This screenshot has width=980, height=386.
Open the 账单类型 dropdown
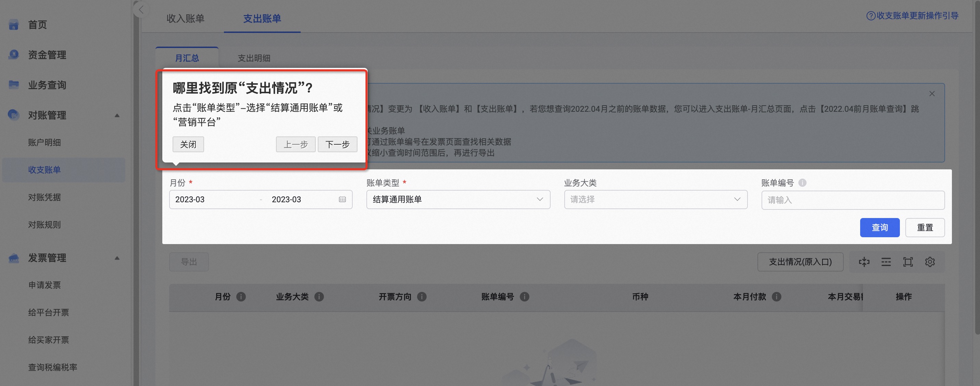(x=458, y=199)
